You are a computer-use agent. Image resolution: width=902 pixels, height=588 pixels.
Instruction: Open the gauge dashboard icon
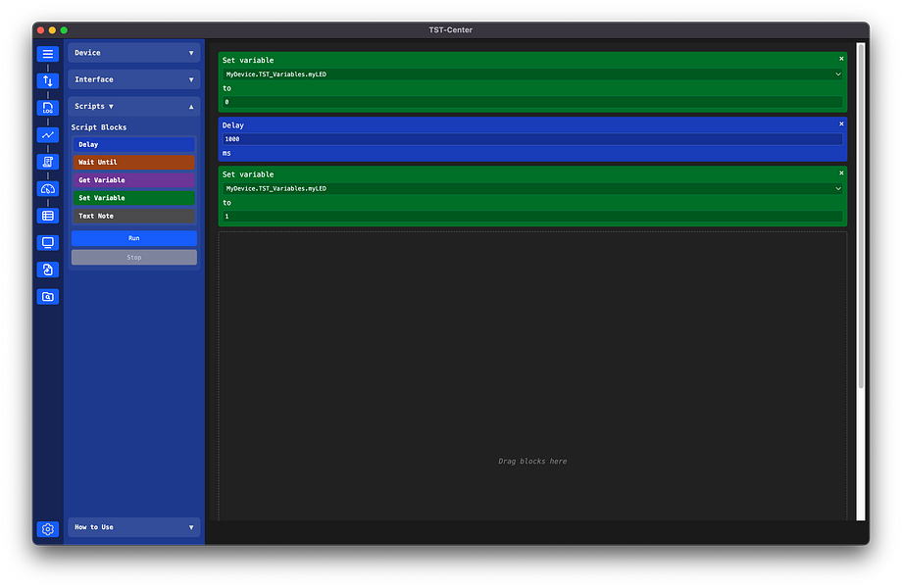tap(48, 189)
